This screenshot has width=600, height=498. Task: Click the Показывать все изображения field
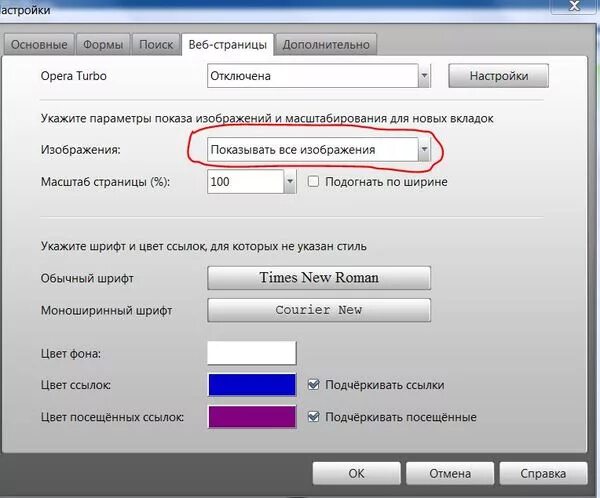[x=313, y=149]
